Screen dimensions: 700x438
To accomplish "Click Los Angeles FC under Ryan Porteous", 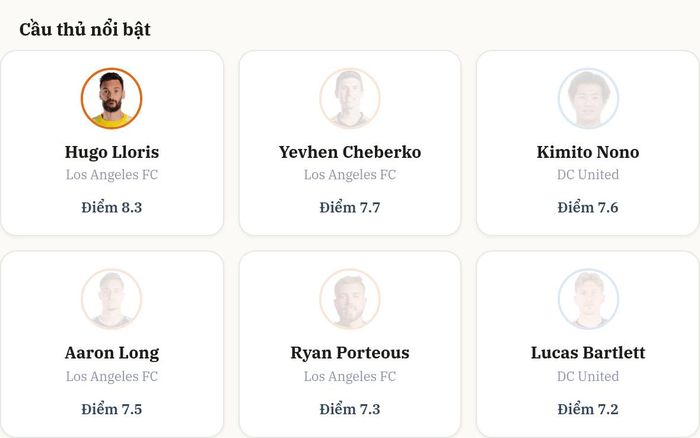I will [350, 376].
